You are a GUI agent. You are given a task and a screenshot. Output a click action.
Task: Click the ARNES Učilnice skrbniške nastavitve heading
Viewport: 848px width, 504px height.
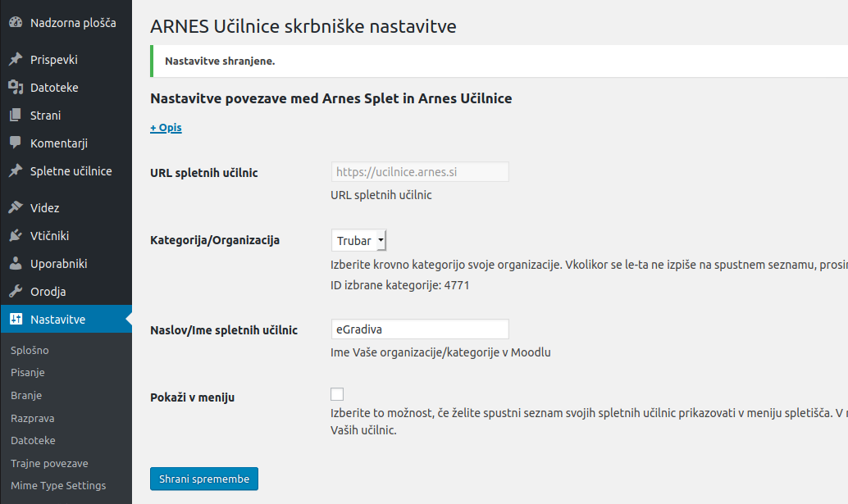(303, 26)
